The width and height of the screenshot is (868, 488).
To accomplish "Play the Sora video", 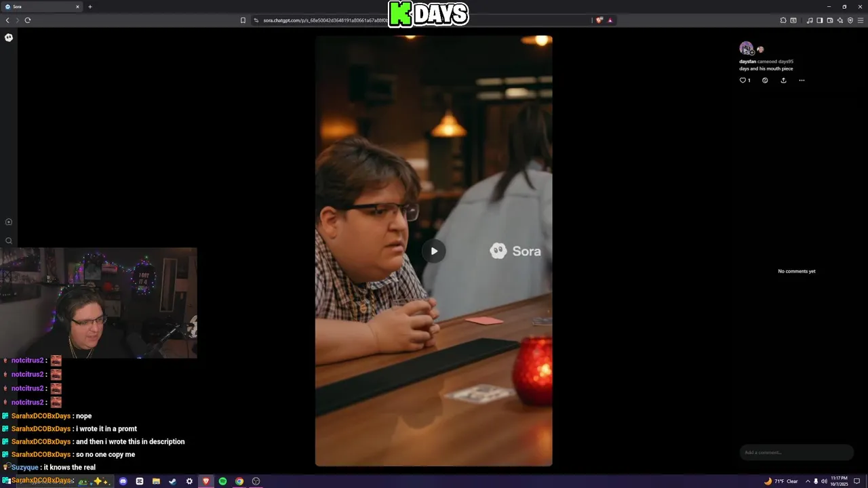I will 434,251.
